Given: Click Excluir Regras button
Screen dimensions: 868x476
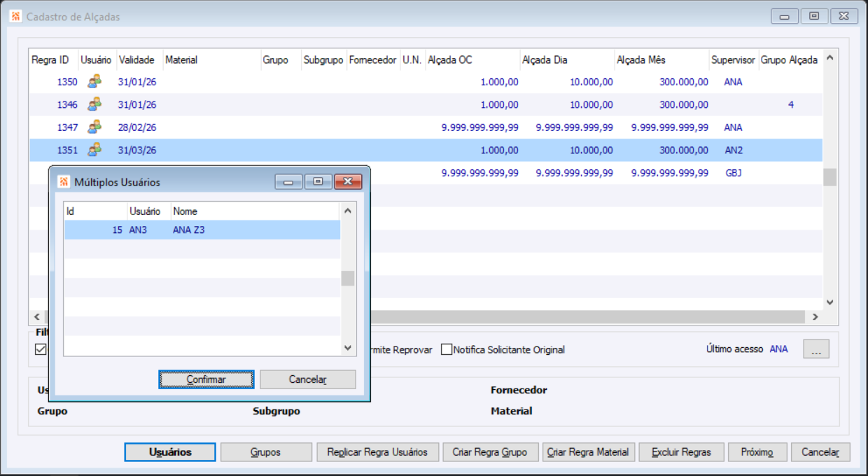Looking at the screenshot, I should pyautogui.click(x=681, y=452).
